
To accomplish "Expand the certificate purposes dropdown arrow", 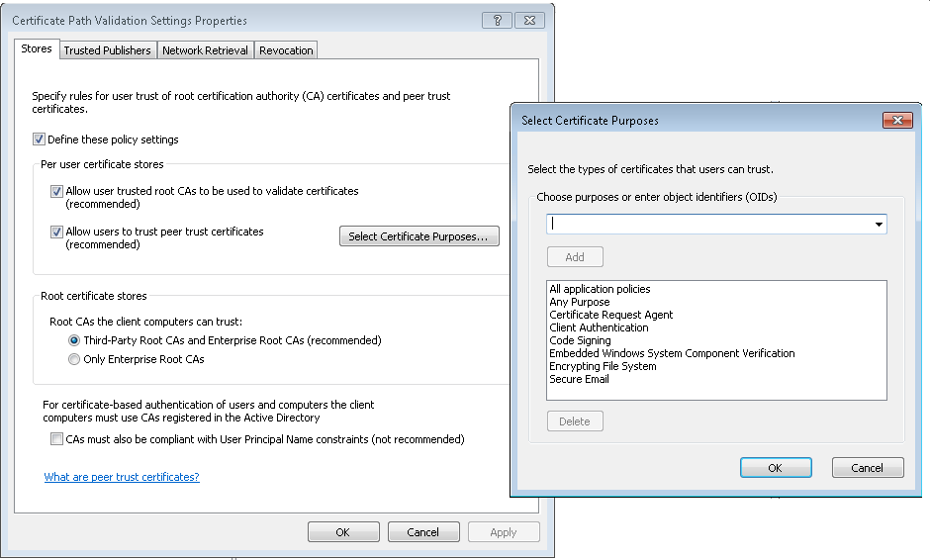I will coord(879,225).
